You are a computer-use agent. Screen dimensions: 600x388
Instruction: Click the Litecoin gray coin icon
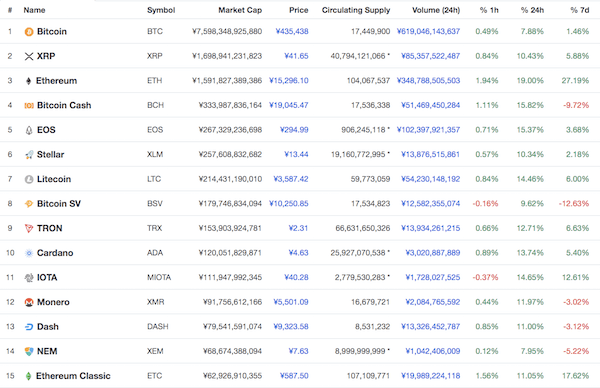click(x=29, y=179)
